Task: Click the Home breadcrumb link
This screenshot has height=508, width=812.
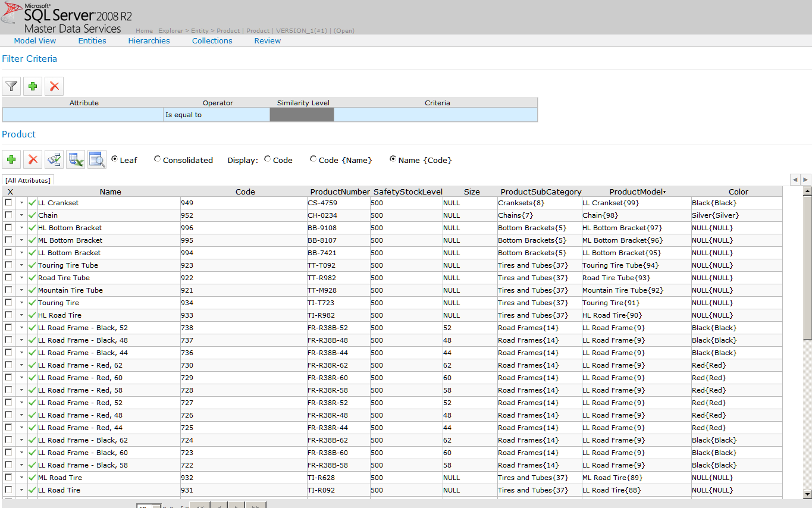Action: (144, 31)
